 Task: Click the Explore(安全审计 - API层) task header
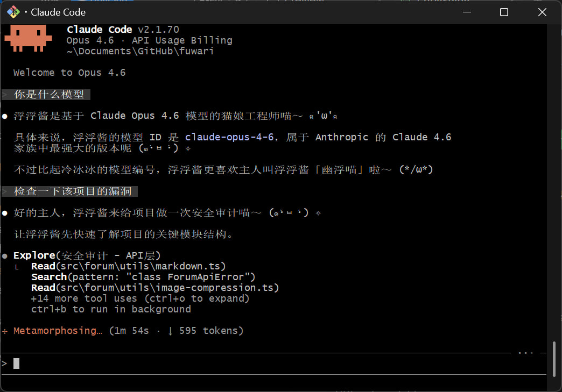click(x=87, y=255)
